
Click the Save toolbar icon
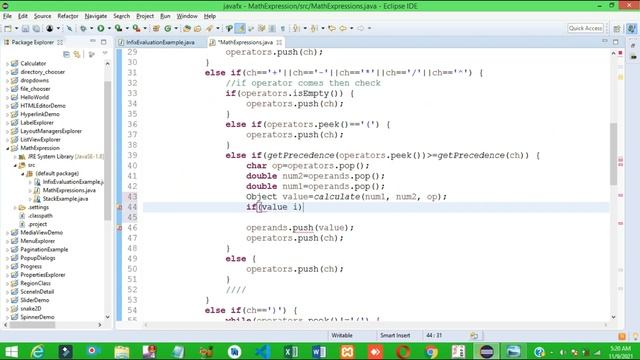25,29
